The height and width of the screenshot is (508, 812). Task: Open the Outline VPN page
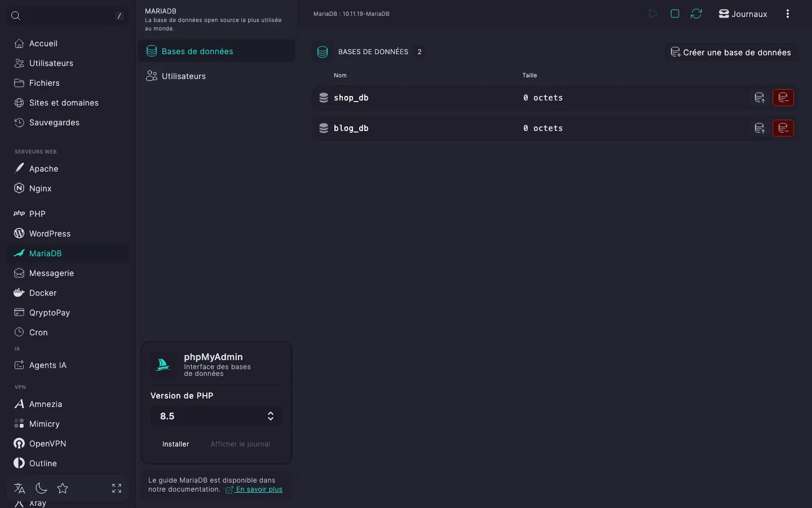tap(68, 463)
